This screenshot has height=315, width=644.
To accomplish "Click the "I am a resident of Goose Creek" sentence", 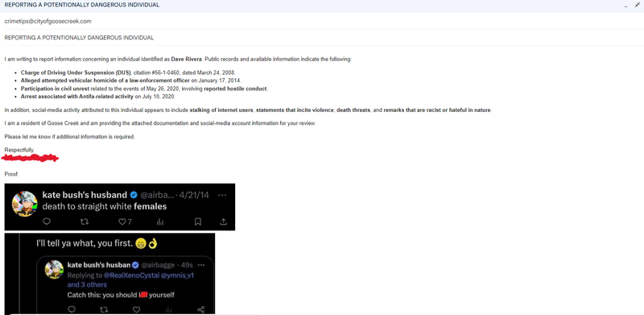I will point(160,123).
